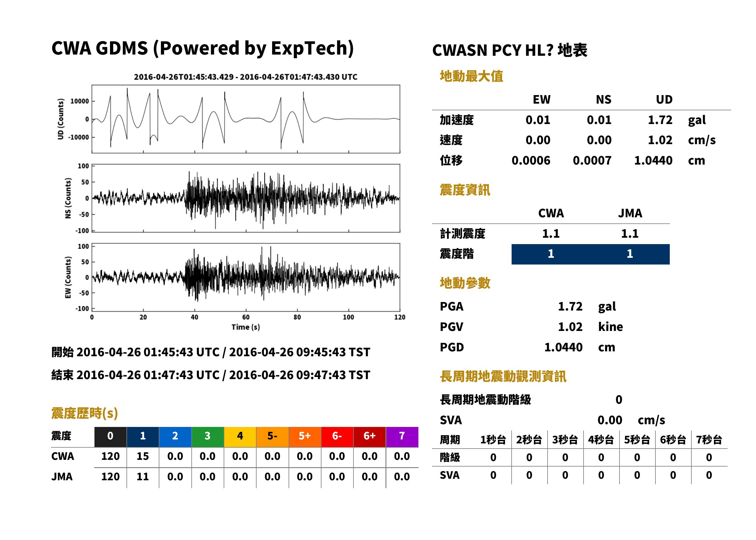Click the 3秒台 period column header
Image resolution: width=756 pixels, height=540 pixels.
[x=565, y=439]
